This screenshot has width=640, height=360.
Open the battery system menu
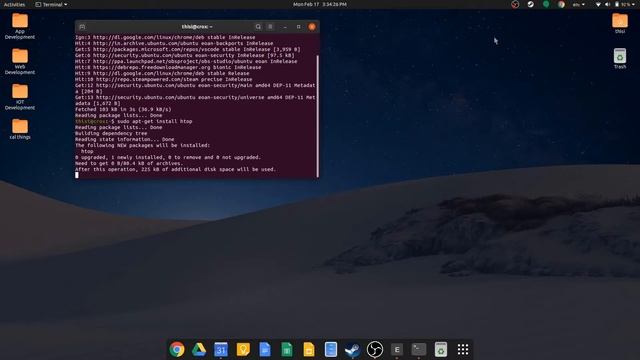click(x=623, y=4)
